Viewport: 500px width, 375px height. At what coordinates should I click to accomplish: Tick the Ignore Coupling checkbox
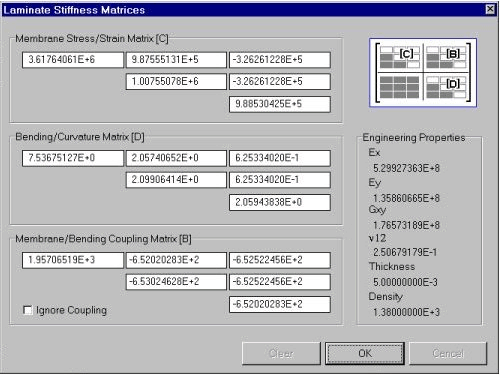click(x=28, y=310)
